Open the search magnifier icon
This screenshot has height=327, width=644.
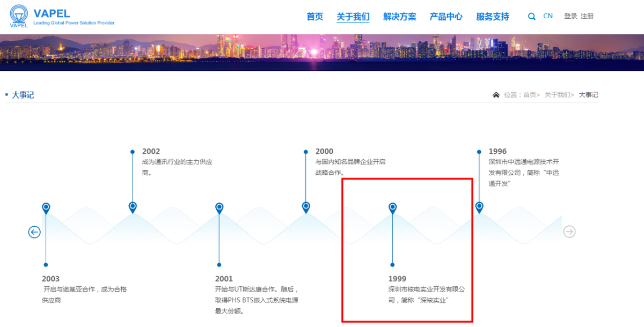(x=531, y=17)
